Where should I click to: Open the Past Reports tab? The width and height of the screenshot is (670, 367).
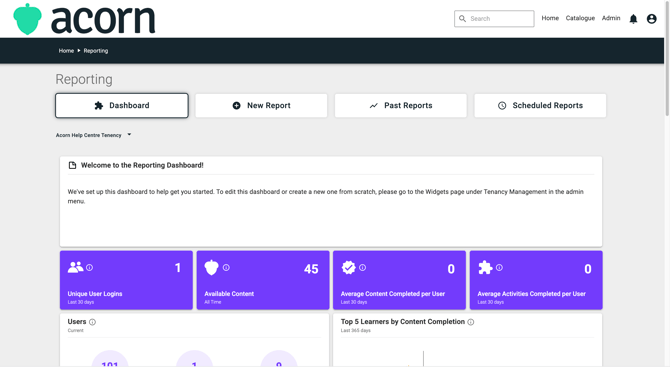pos(401,106)
